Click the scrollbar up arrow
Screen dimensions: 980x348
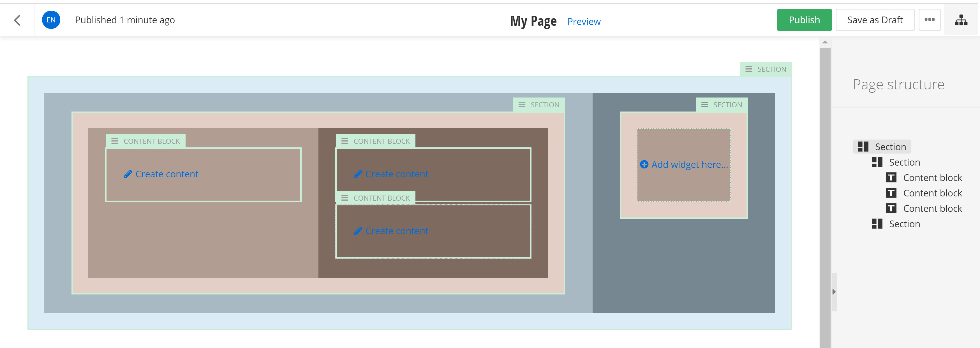point(825,42)
